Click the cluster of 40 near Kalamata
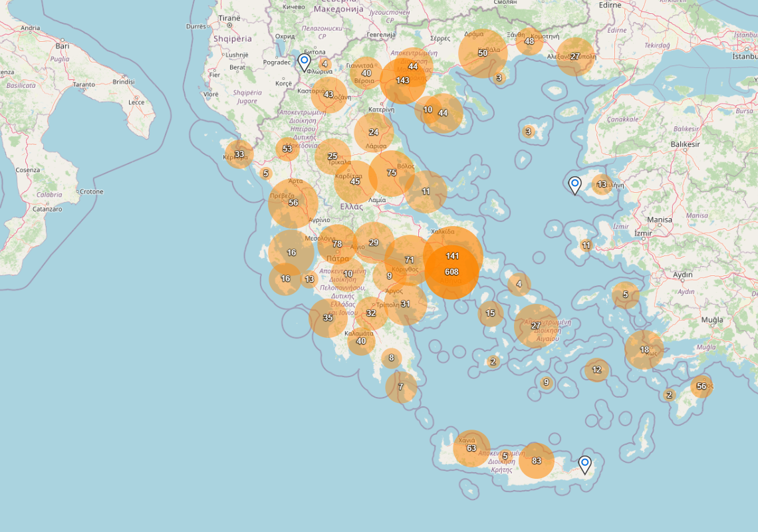 pos(360,340)
